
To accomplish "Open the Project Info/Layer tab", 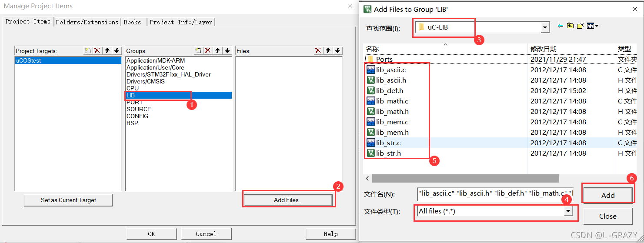I will (x=181, y=22).
